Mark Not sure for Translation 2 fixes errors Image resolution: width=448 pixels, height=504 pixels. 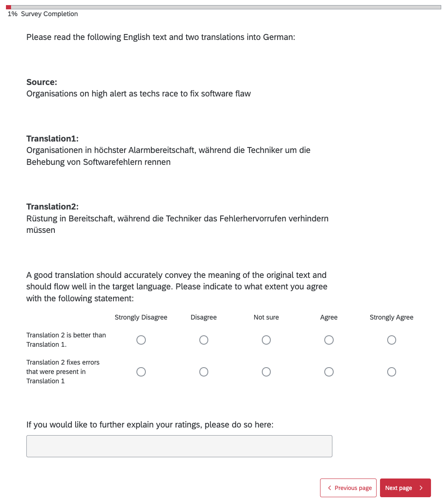coord(266,372)
